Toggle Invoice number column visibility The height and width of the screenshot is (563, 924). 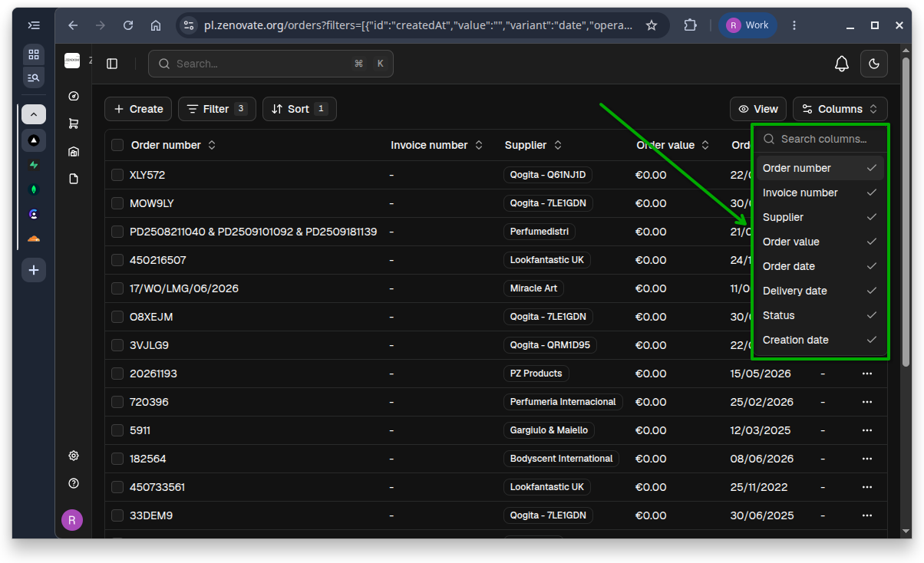820,193
